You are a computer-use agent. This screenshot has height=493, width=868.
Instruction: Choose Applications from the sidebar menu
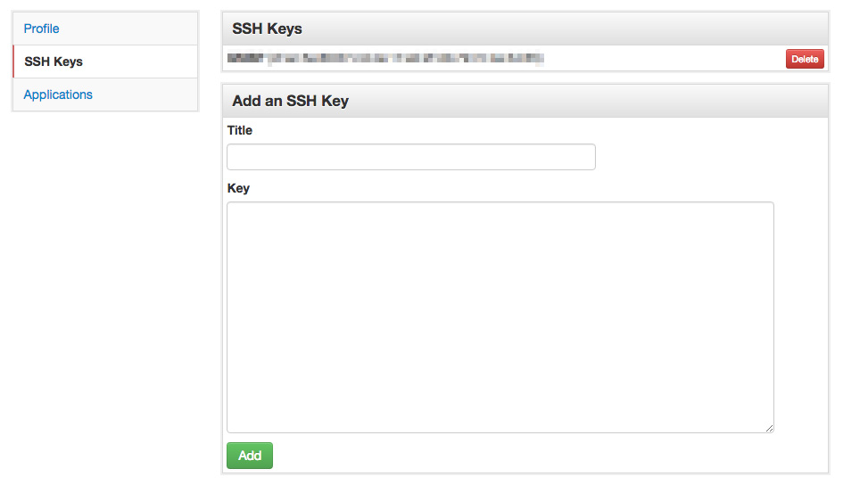pyautogui.click(x=58, y=94)
